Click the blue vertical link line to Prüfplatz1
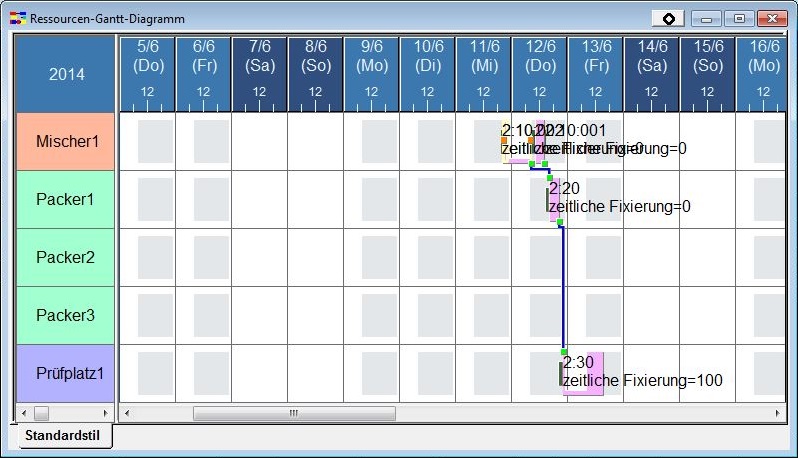Screen dimensions: 798x458 [563, 288]
